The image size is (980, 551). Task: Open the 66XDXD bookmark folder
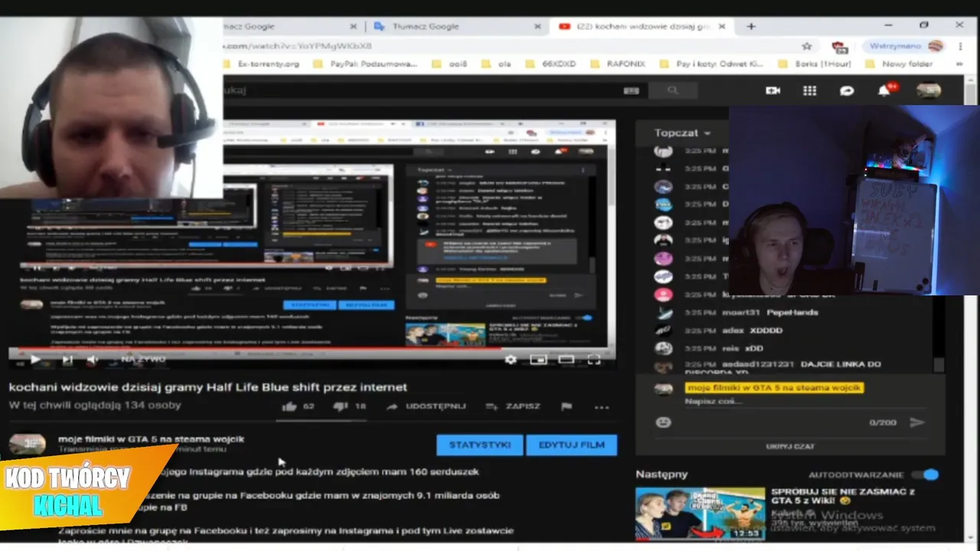click(550, 64)
